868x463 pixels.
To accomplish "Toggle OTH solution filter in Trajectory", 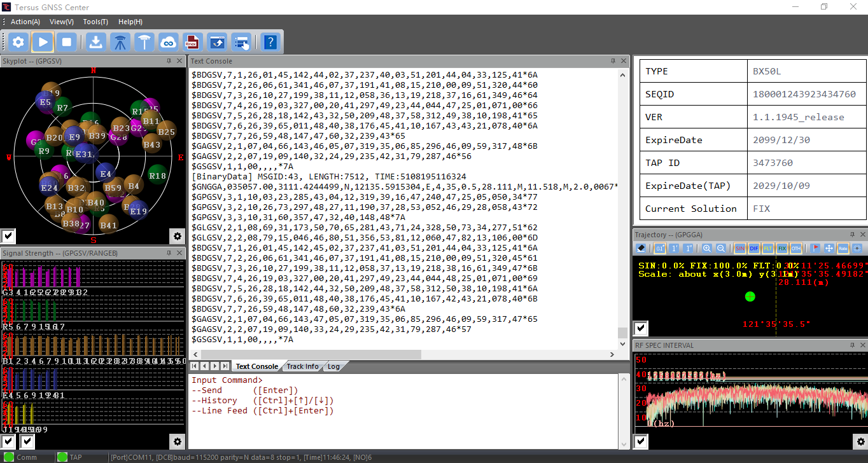I will (x=795, y=248).
